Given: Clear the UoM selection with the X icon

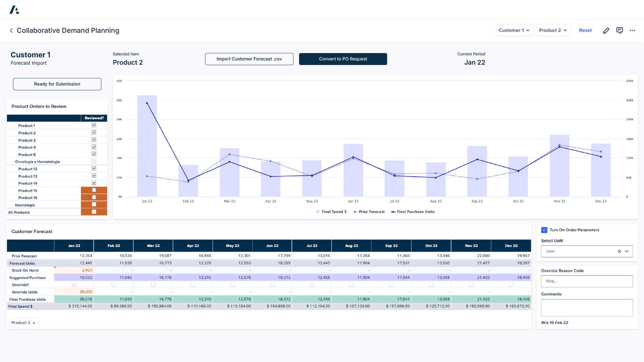Looking at the screenshot, I should click(619, 251).
